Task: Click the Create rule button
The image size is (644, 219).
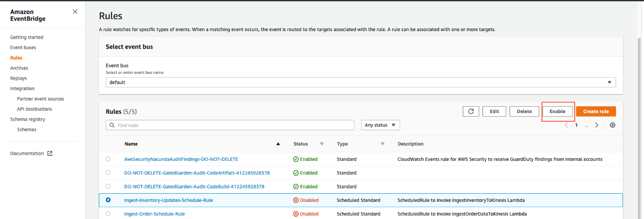Action: point(596,111)
